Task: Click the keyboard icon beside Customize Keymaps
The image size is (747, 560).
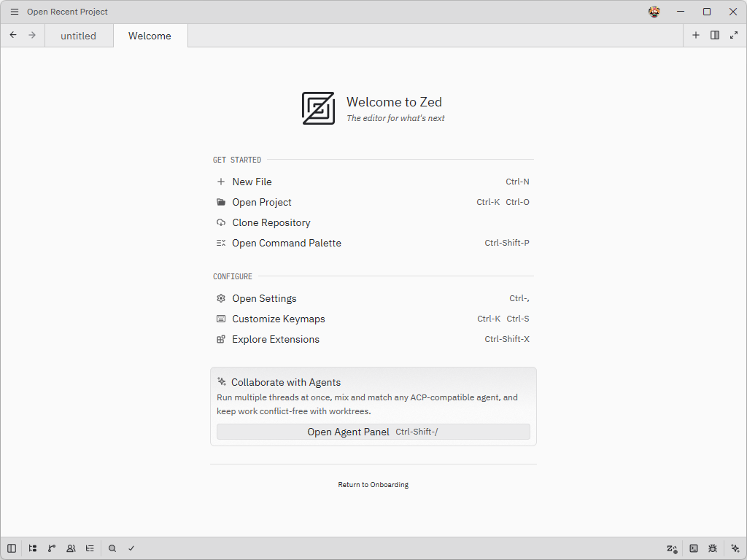Action: [220, 319]
